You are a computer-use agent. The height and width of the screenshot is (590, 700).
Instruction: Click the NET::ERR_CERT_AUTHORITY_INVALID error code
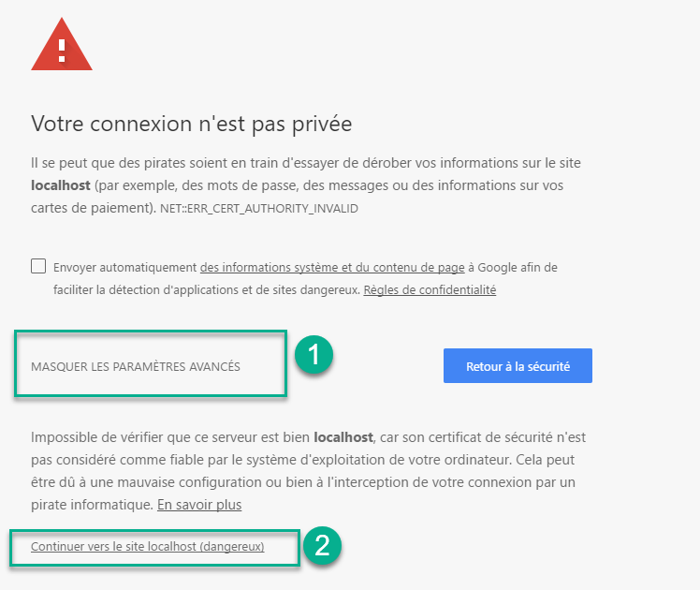[x=259, y=209]
